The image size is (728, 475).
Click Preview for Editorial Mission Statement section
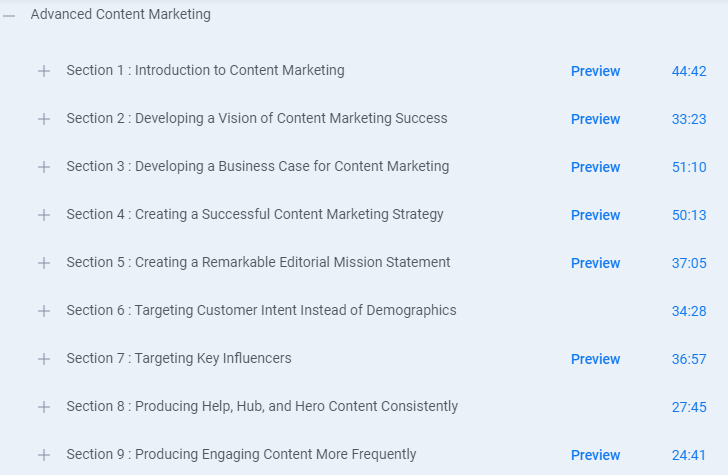[595, 263]
